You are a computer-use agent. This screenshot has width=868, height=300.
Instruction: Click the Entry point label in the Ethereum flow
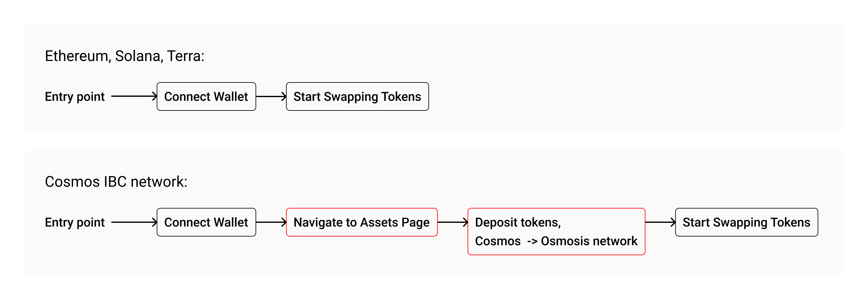(x=75, y=97)
